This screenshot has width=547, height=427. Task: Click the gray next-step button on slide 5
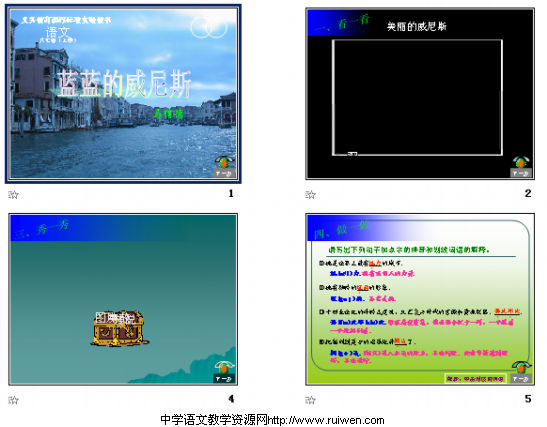point(521,379)
